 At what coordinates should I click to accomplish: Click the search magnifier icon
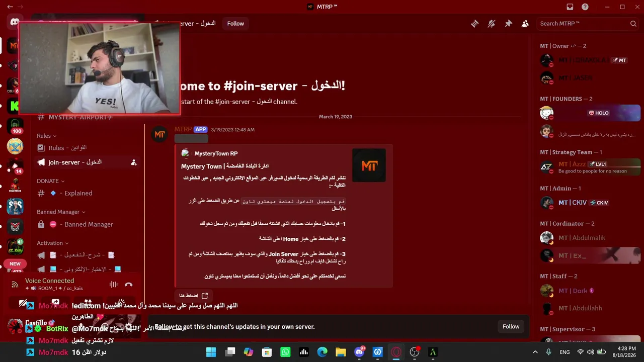633,24
